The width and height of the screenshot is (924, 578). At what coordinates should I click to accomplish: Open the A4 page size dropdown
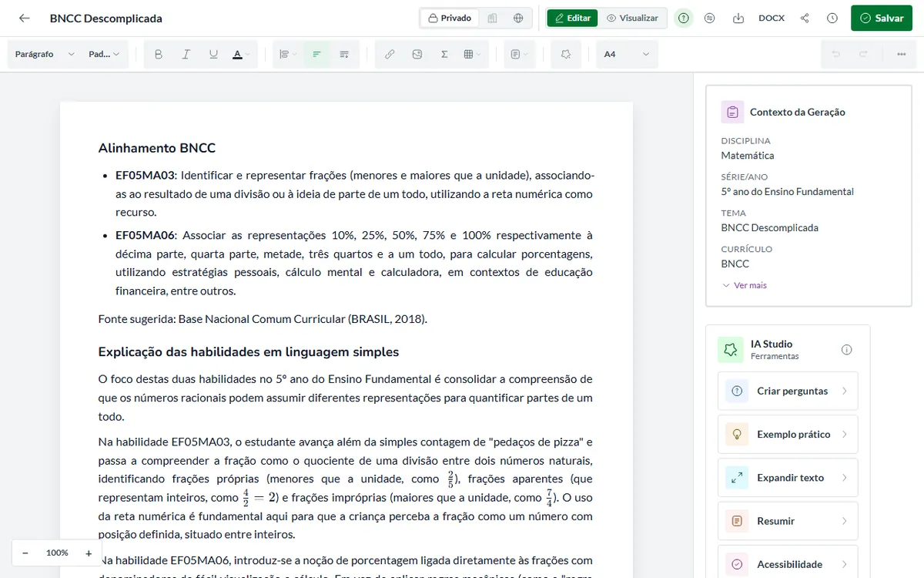[x=627, y=54]
